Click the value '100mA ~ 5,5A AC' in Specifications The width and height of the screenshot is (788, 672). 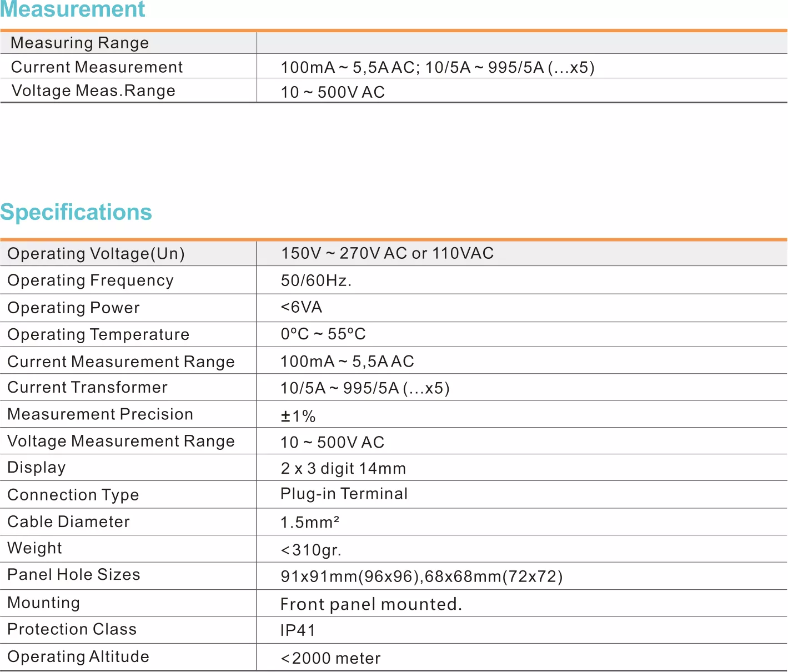coord(348,362)
